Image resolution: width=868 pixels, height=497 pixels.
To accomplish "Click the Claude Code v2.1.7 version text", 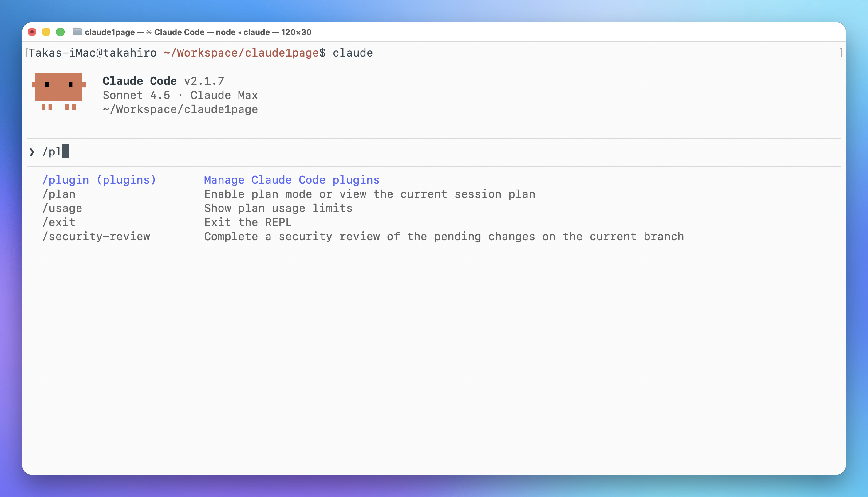I will click(163, 81).
